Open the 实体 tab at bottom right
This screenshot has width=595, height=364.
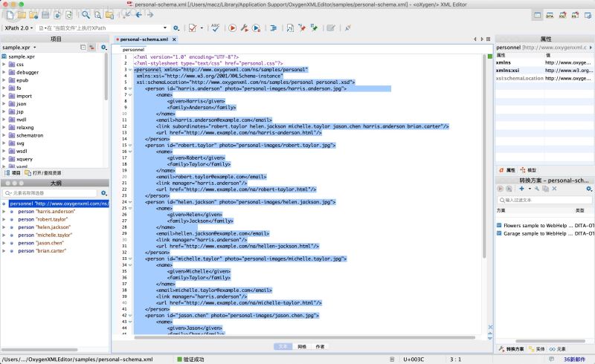coord(536,349)
